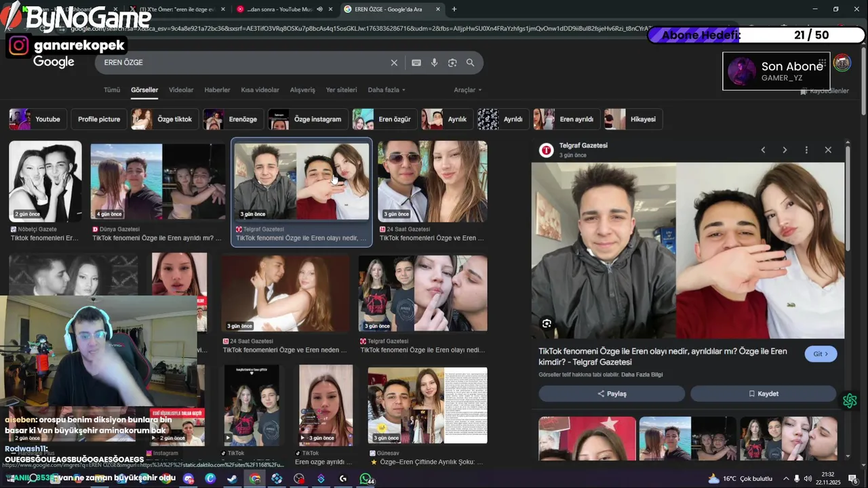
Task: Open the Windows notification center
Action: tap(852, 479)
